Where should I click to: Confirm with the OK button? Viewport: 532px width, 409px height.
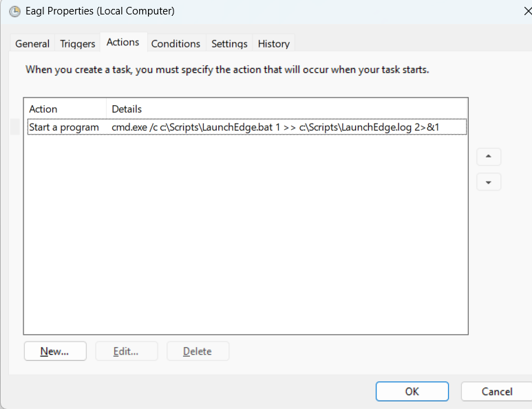(412, 391)
